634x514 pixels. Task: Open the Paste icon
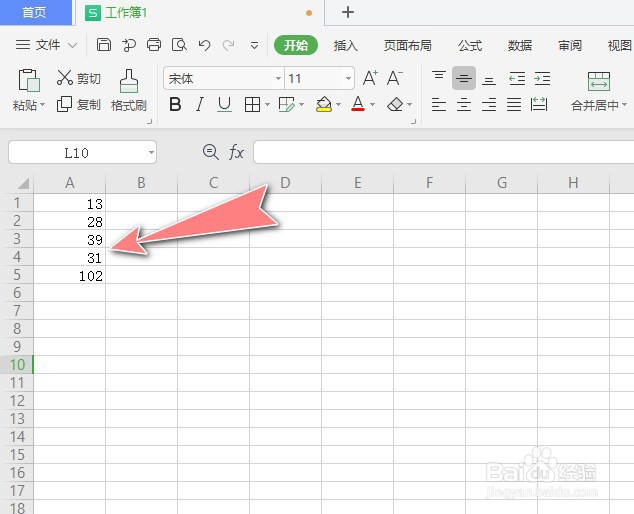tap(29, 80)
